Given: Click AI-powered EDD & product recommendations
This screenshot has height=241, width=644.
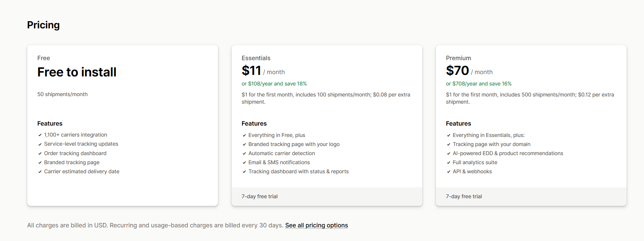Looking at the screenshot, I should pyautogui.click(x=508, y=153).
